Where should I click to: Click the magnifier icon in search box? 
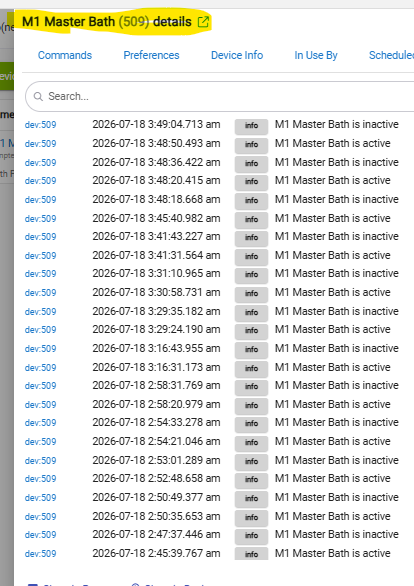pos(38,96)
